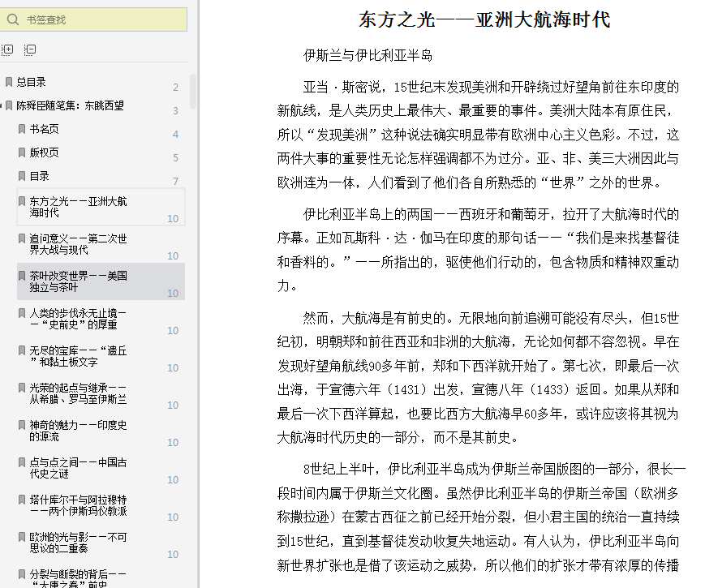This screenshot has width=705, height=588.
Task: Click page number 4 beside 书名页
Action: 175,135
